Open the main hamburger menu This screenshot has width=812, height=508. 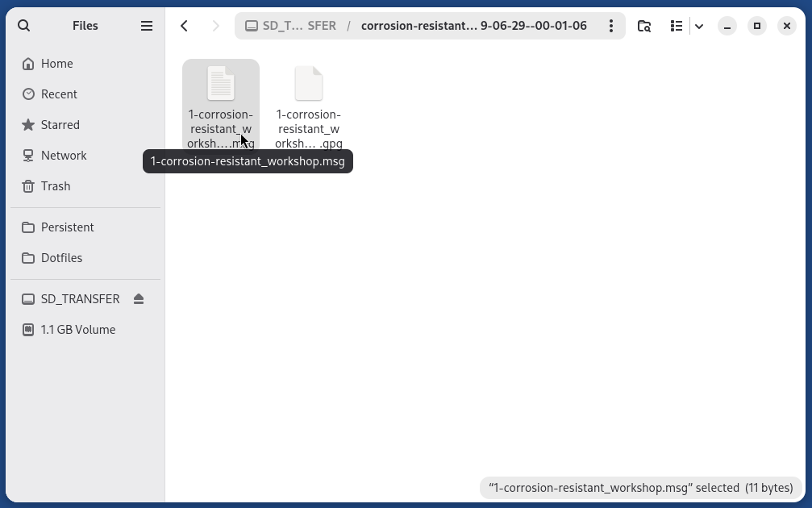tap(147, 25)
